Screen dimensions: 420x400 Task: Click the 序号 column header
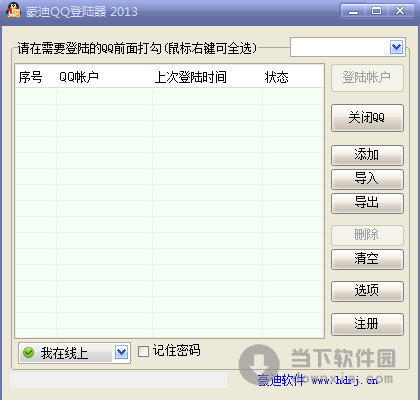pos(36,77)
